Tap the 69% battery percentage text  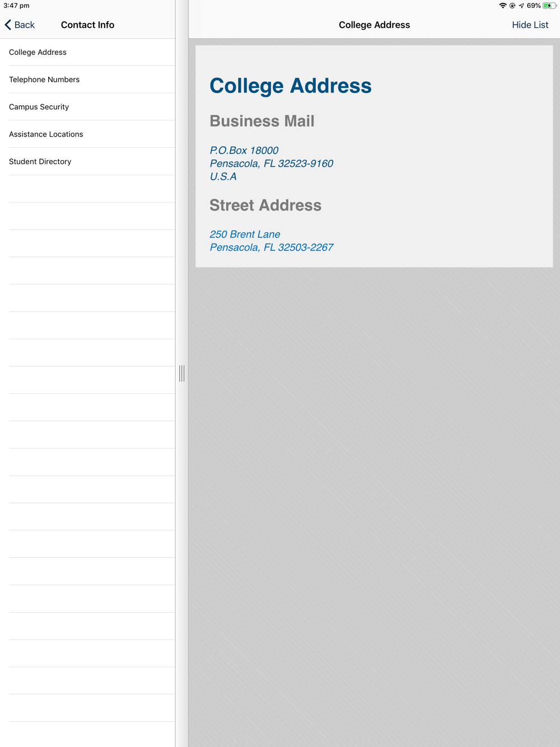pos(534,6)
